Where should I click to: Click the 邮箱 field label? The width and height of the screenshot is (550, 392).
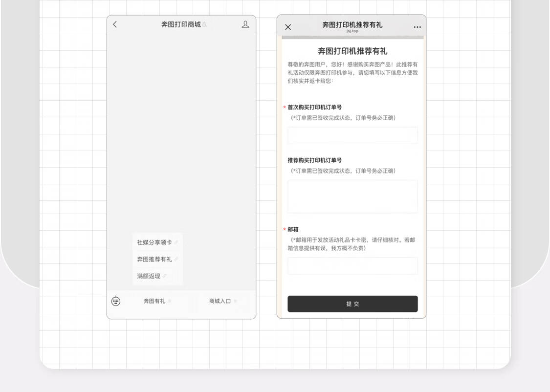click(293, 229)
